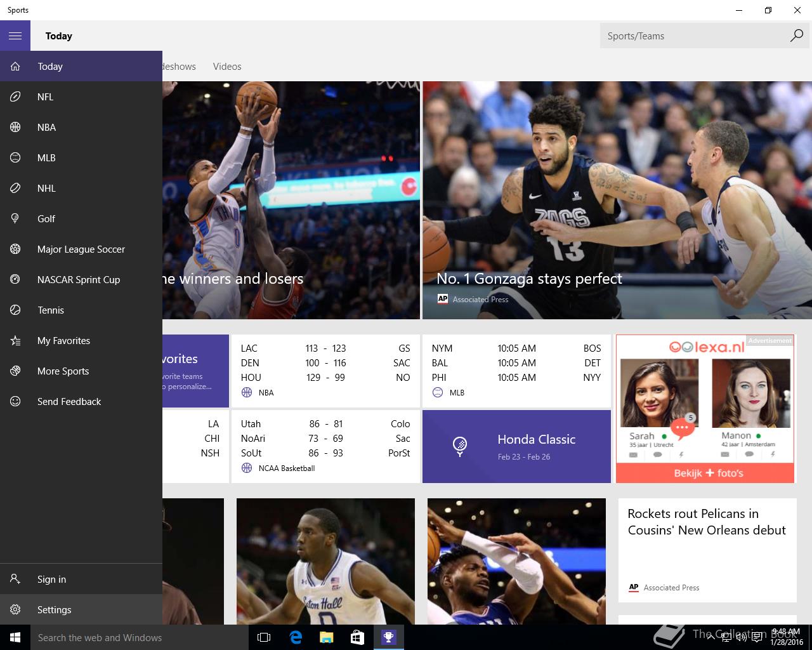Select the Golf icon in sidebar
Screen dimensions: 812x650
pyautogui.click(x=15, y=218)
